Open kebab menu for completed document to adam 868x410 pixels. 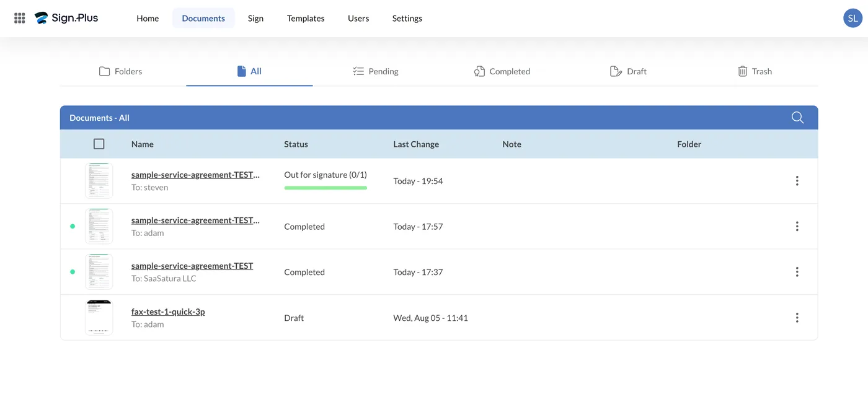pos(797,227)
